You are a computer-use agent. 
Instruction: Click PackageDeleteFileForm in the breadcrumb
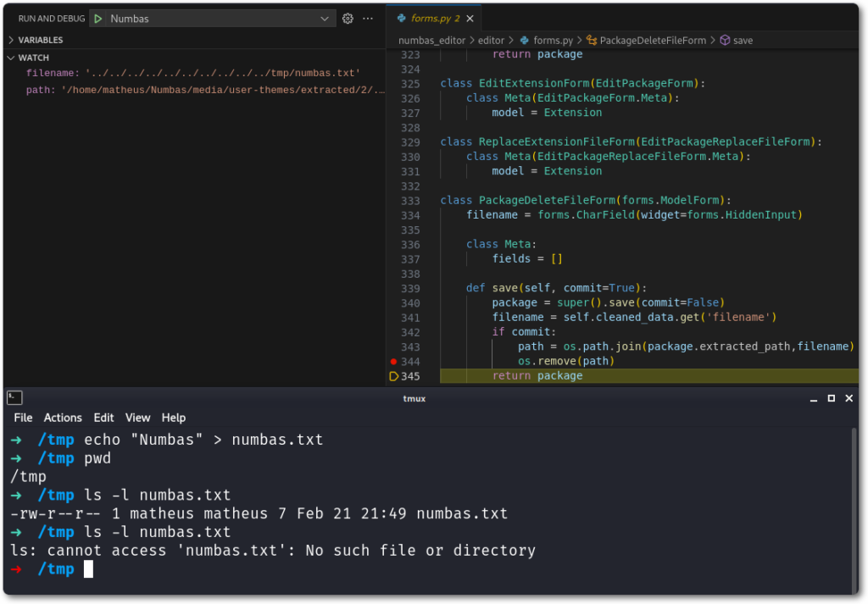tap(653, 40)
